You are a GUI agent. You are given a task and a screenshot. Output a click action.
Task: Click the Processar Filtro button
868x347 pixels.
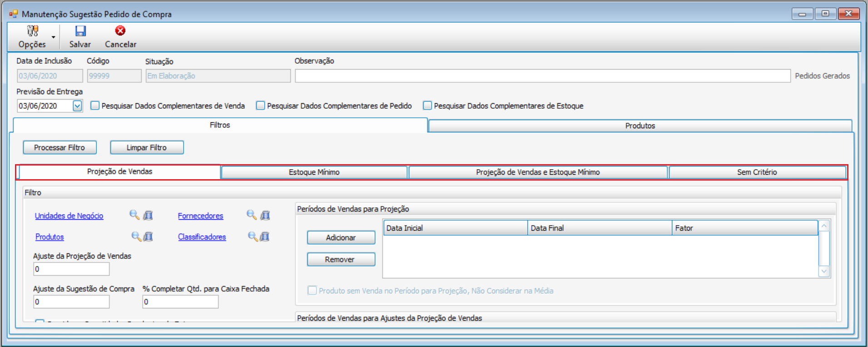[60, 147]
